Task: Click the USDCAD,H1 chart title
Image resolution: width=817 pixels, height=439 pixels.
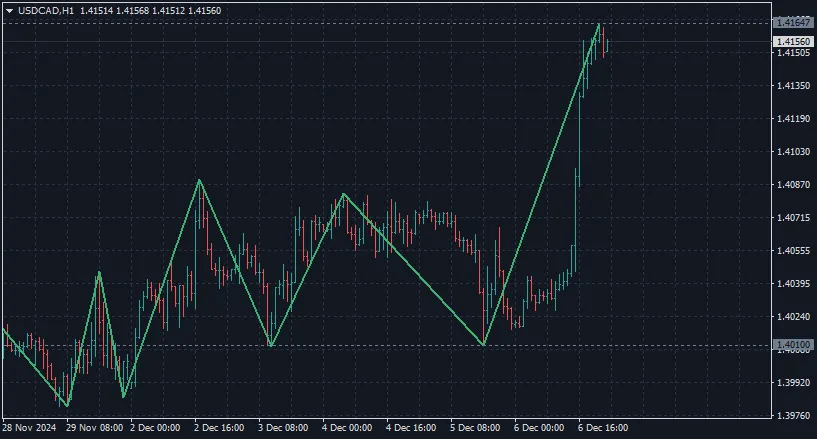Action: [x=46, y=10]
